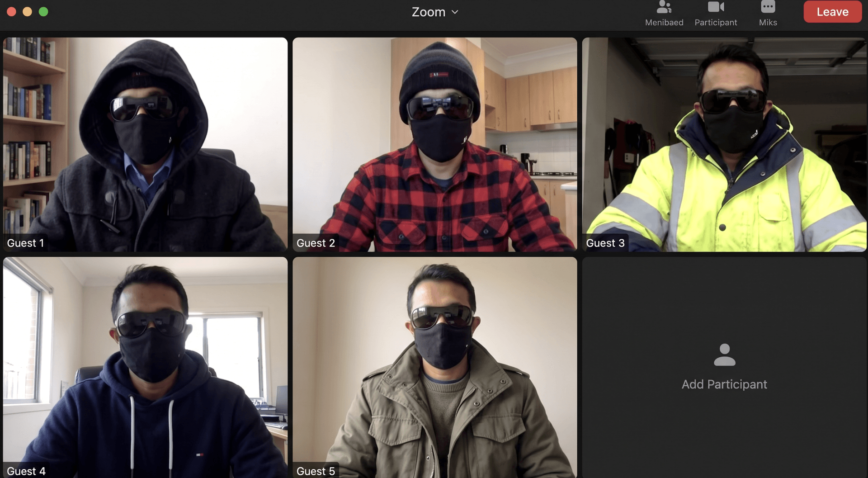Image resolution: width=868 pixels, height=478 pixels.
Task: Go full screen with the green button
Action: click(43, 12)
